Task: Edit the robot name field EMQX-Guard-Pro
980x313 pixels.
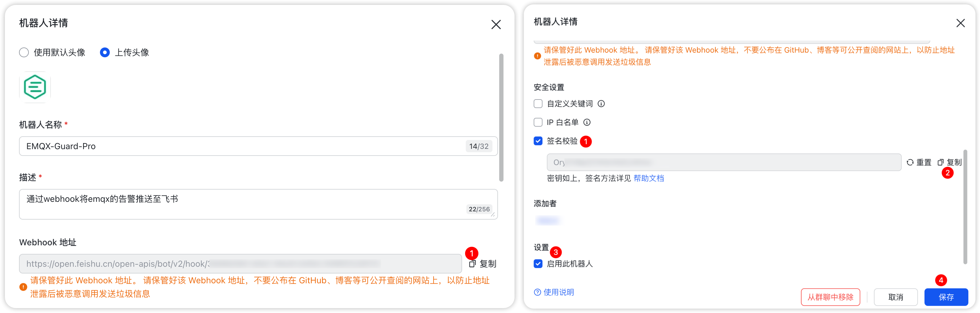Action: click(258, 146)
